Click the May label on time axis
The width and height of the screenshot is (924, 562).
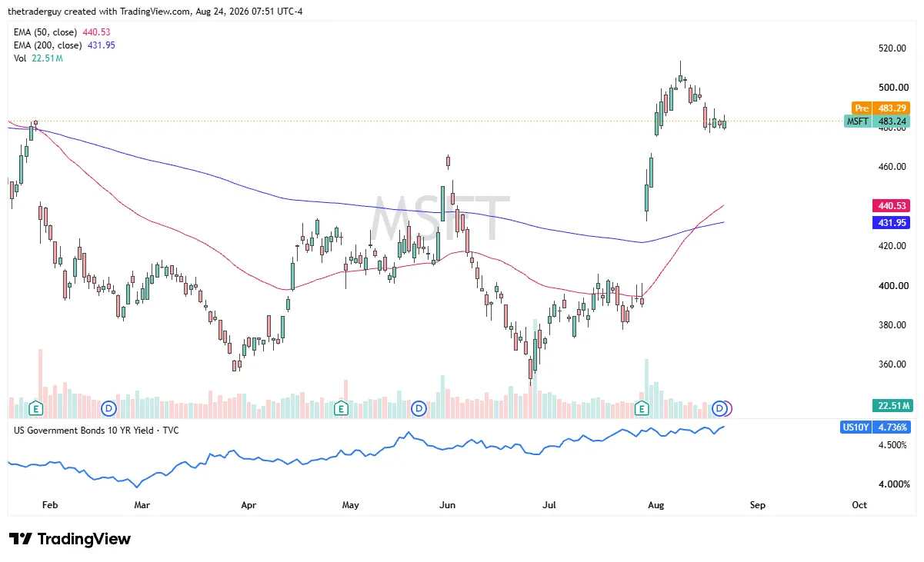pos(351,505)
